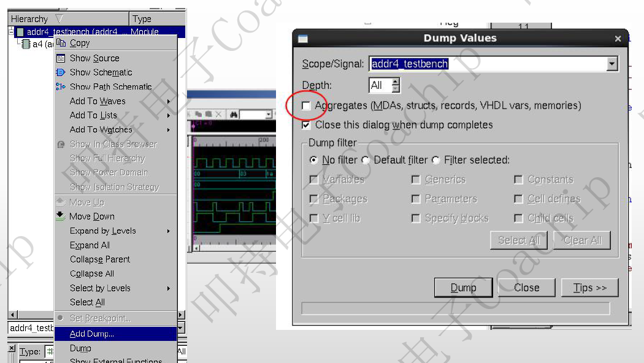Uncheck Close this dialog when dump completes
The image size is (644, 363).
click(x=306, y=125)
